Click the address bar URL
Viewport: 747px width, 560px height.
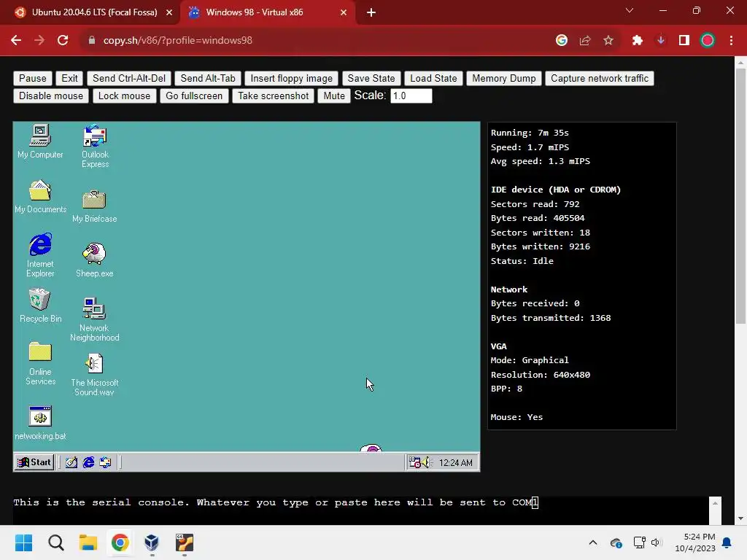coord(178,41)
